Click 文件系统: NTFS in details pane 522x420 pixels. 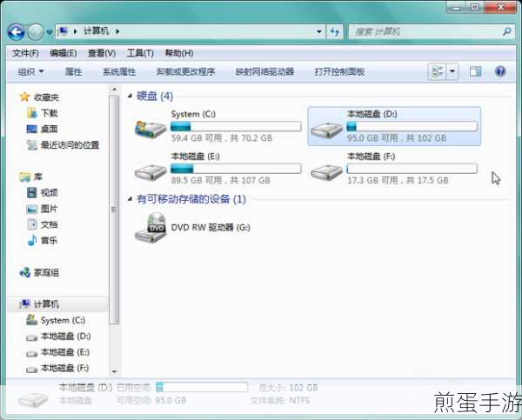pos(280,400)
